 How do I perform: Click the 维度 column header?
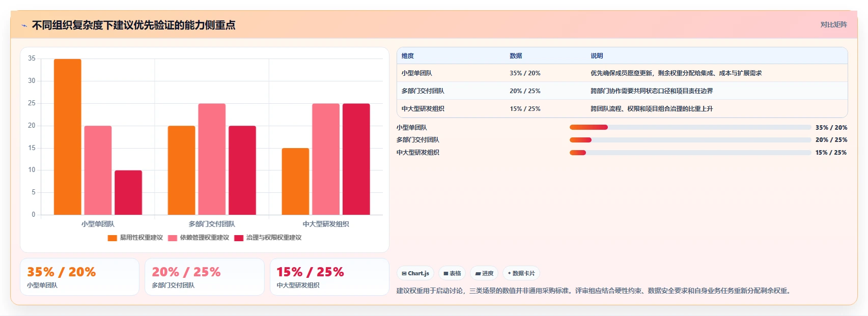[x=408, y=56]
